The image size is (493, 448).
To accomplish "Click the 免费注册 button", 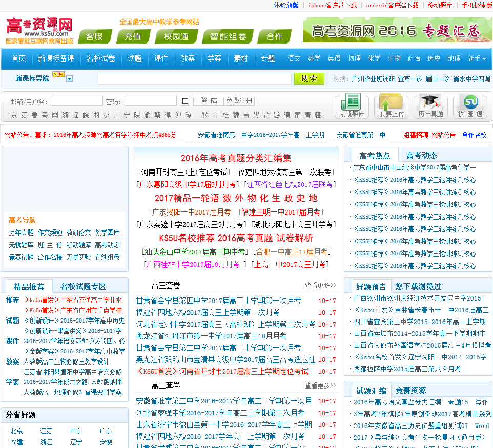I will [239, 101].
